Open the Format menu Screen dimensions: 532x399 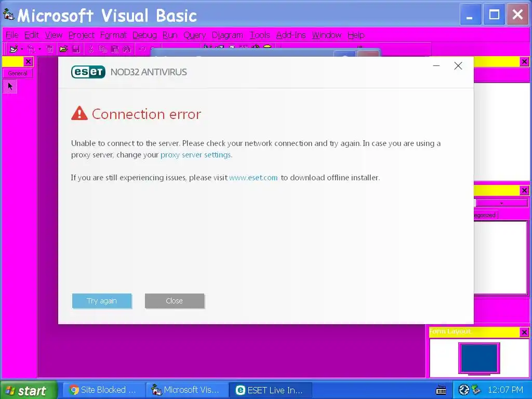[113, 35]
